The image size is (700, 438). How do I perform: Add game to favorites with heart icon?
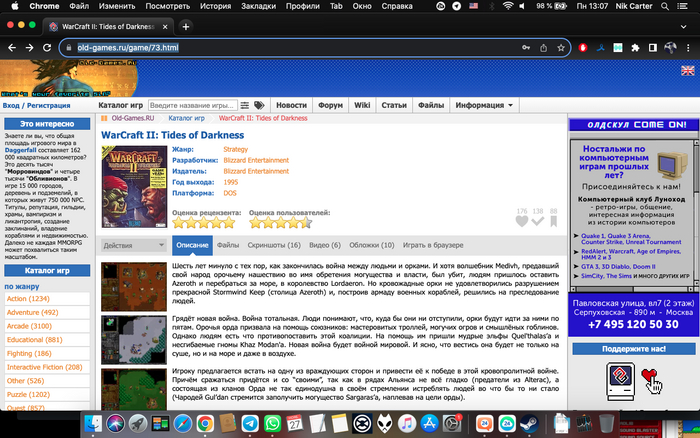coord(522,221)
